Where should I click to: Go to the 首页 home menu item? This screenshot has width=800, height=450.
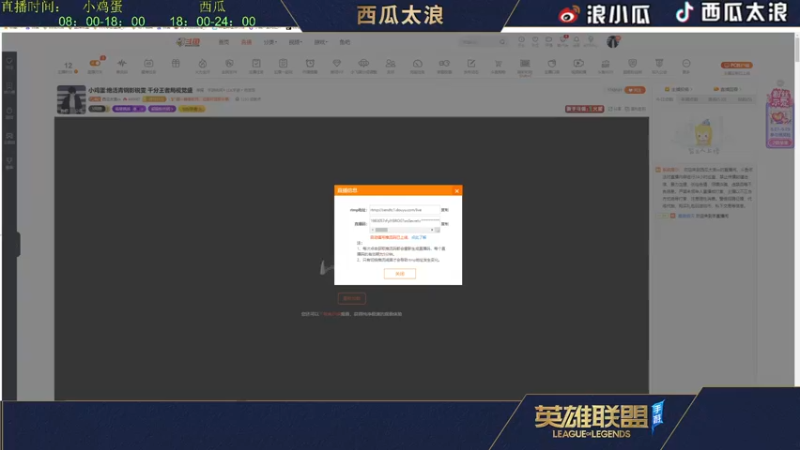[x=223, y=42]
